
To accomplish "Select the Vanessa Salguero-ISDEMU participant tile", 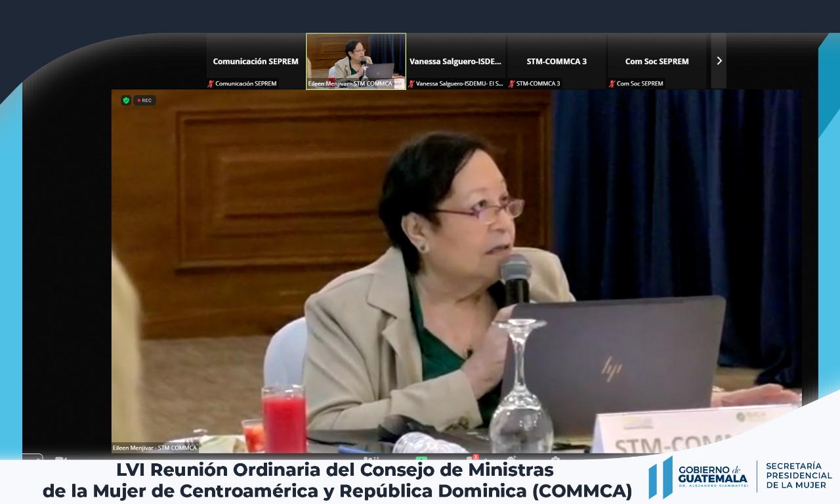I will click(455, 61).
